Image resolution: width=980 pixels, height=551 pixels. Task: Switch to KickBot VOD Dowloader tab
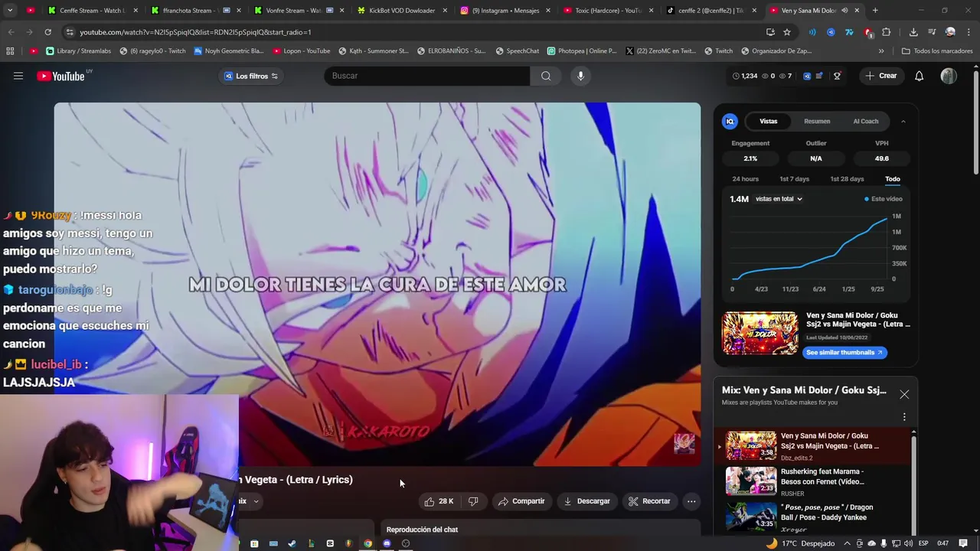[402, 11]
